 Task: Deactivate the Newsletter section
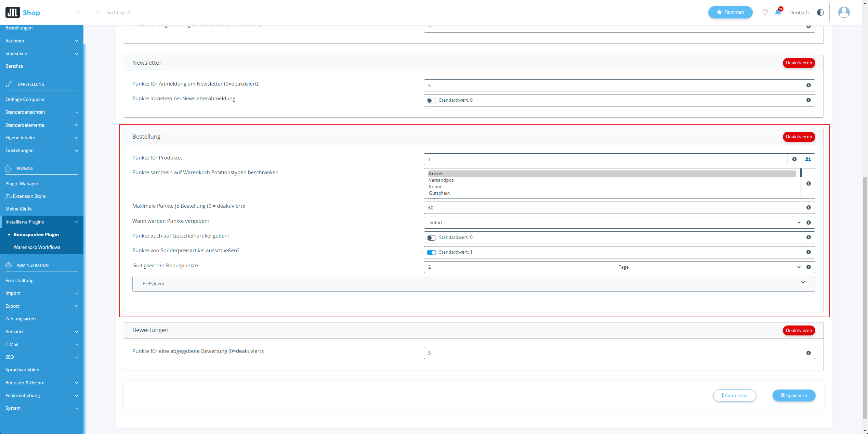coord(799,63)
